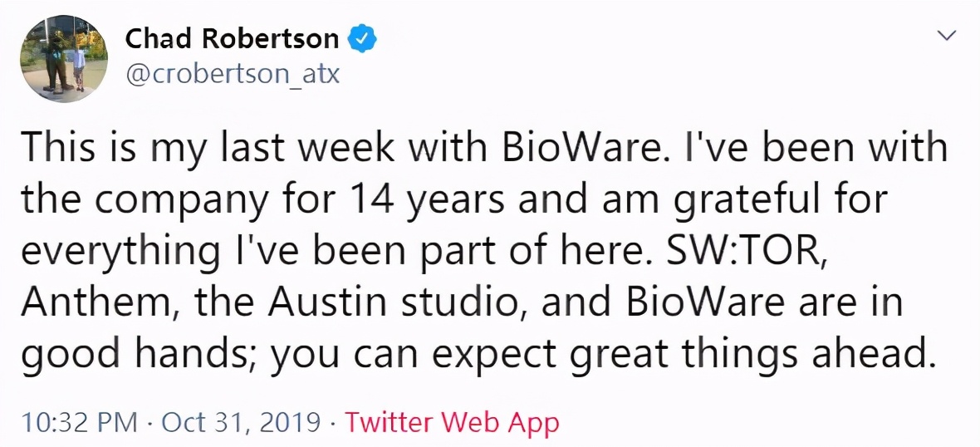Viewport: 980px width, 447px height.
Task: Expand the tweet options chevron menu
Action: pos(945,36)
